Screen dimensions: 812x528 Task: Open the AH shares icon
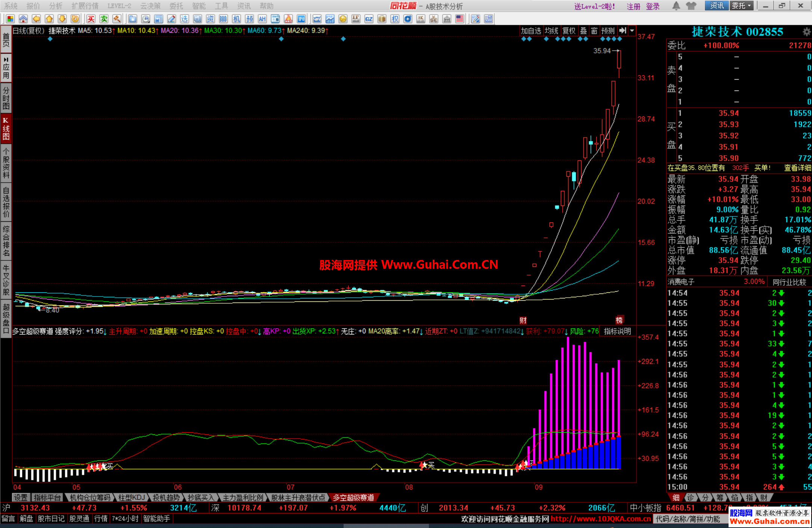click(x=262, y=19)
